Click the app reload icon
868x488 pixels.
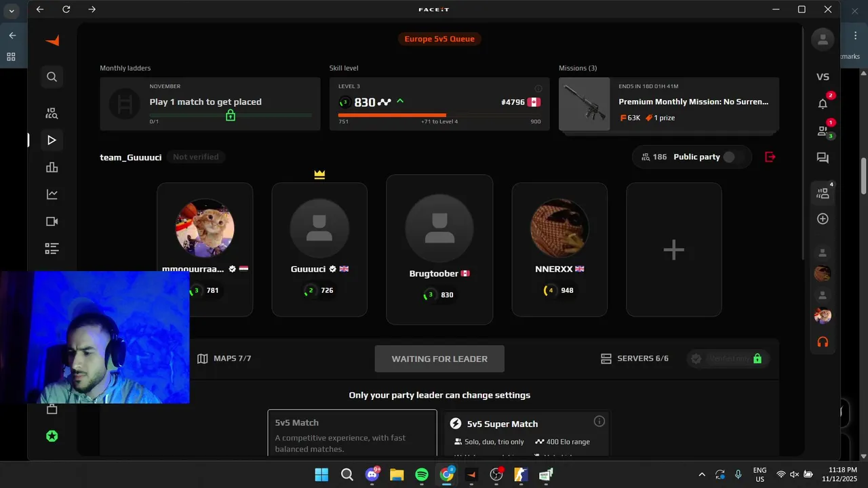(66, 9)
